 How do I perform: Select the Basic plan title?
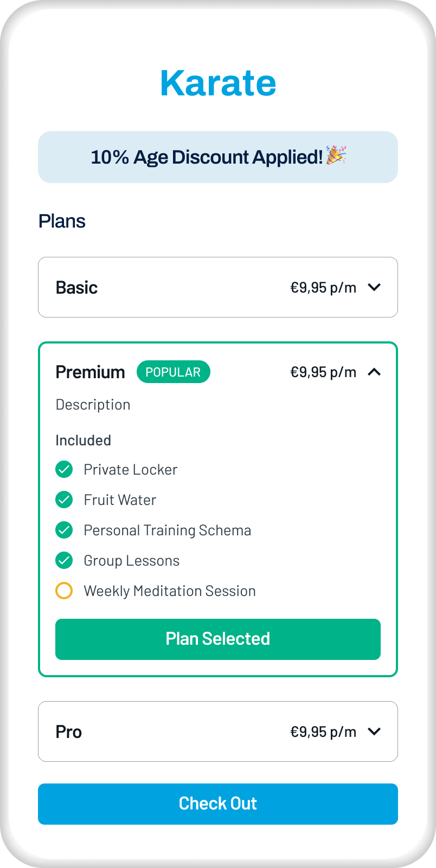click(x=76, y=288)
